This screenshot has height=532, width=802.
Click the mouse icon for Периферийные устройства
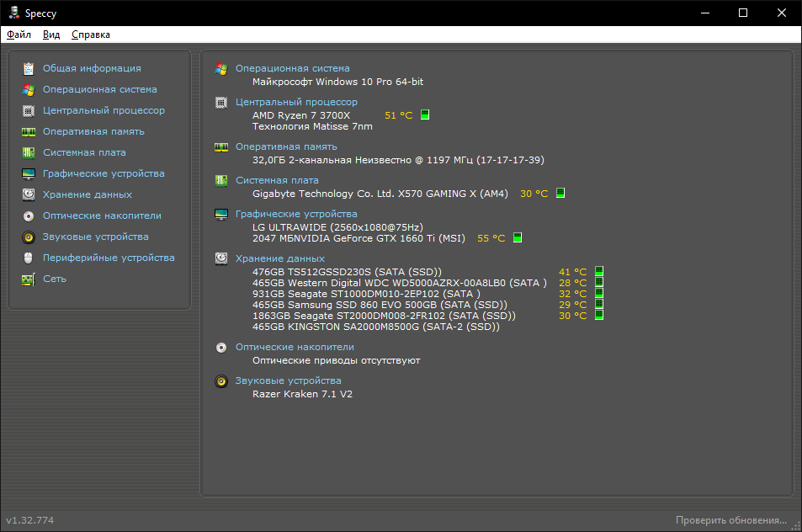click(29, 258)
